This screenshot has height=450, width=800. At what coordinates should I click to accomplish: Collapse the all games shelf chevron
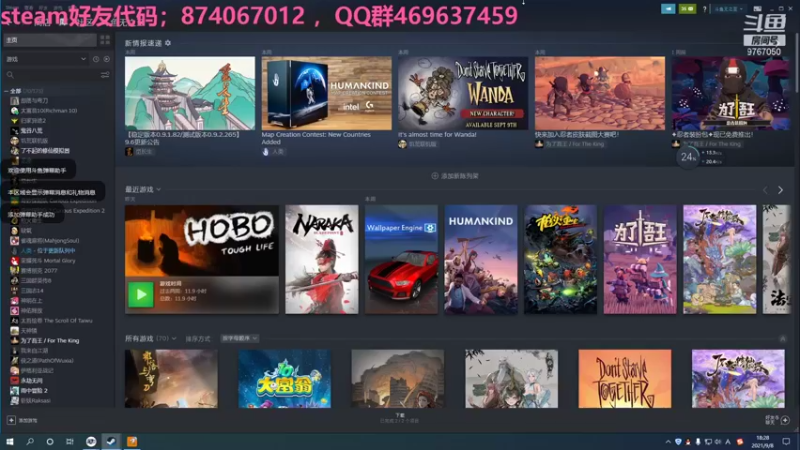(x=783, y=339)
